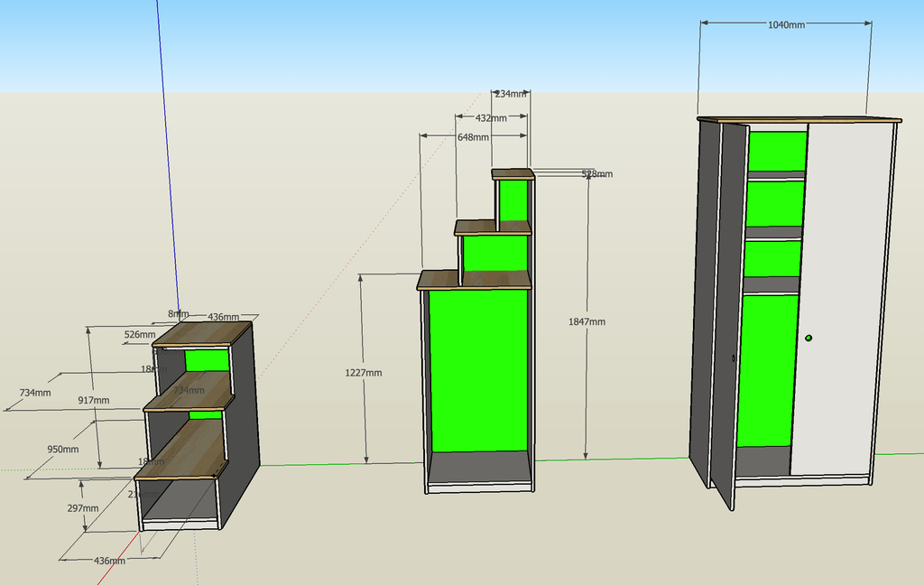Select the 436mm dimension beneath the small cabinet
Viewport: 924px width, 585px height.
pyautogui.click(x=109, y=561)
